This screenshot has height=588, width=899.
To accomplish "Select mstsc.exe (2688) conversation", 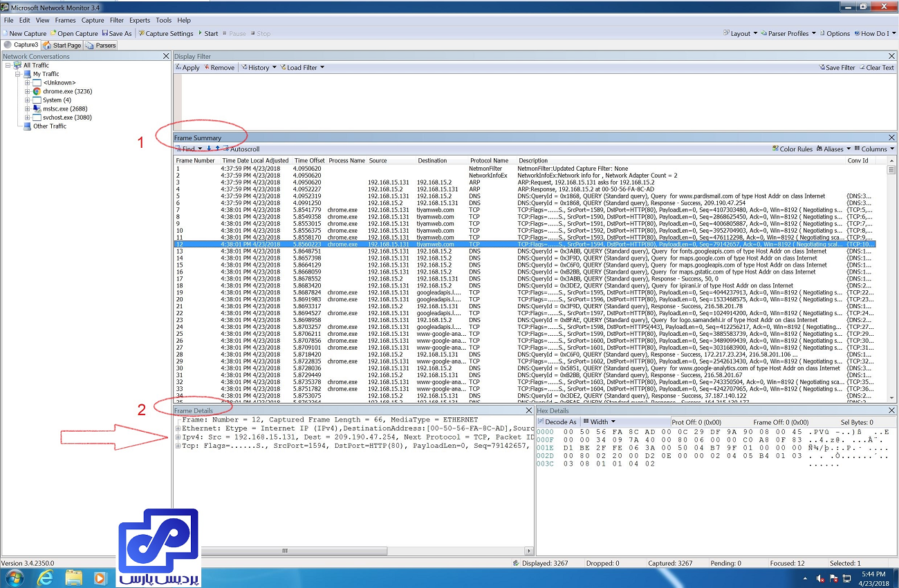I will tap(65, 108).
